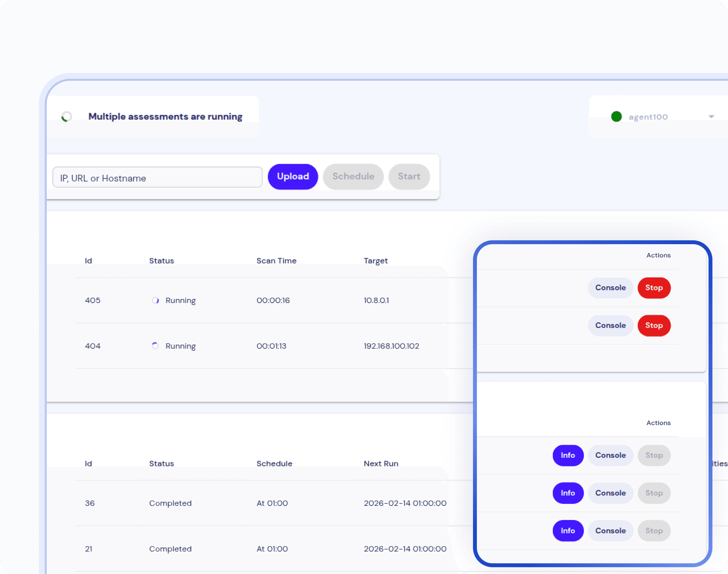
Task: Click the Next Run column header
Action: (x=381, y=464)
